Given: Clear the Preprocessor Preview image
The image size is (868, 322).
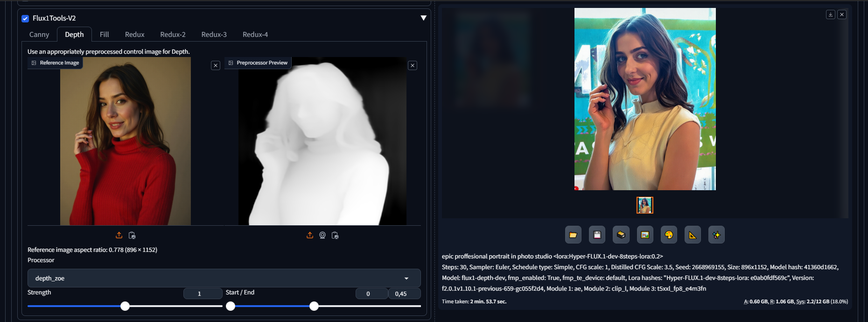Looking at the screenshot, I should pyautogui.click(x=413, y=65).
